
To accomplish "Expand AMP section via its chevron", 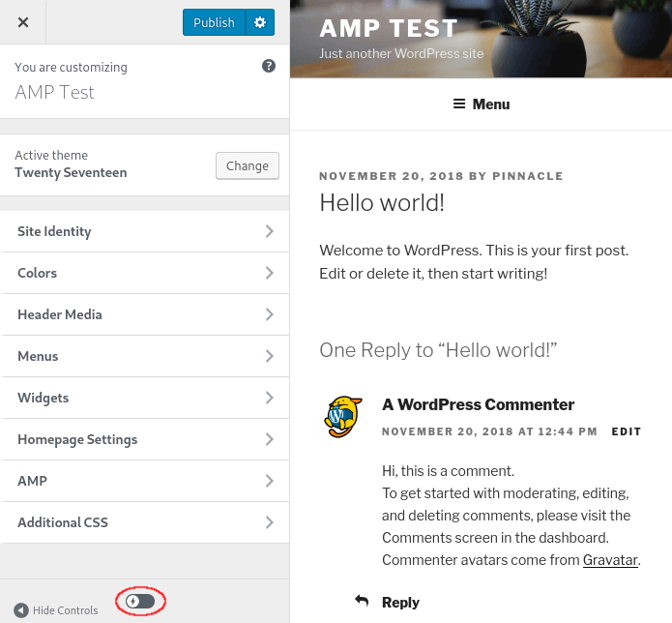I will coord(269,481).
